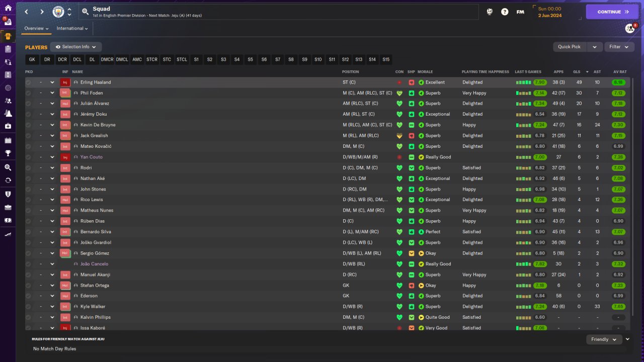Click Stefan Ortega's player name
The width and height of the screenshot is (644, 362).
(x=95, y=286)
